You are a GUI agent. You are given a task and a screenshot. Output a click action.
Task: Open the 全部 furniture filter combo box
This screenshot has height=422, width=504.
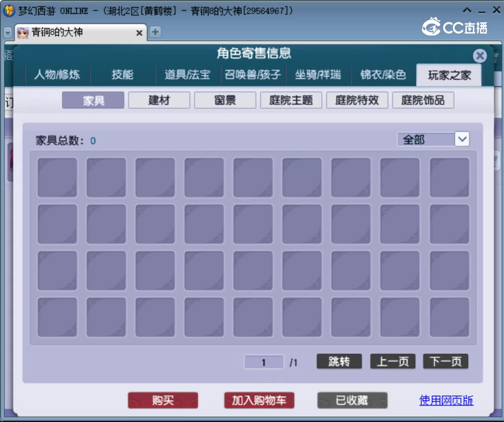click(433, 139)
